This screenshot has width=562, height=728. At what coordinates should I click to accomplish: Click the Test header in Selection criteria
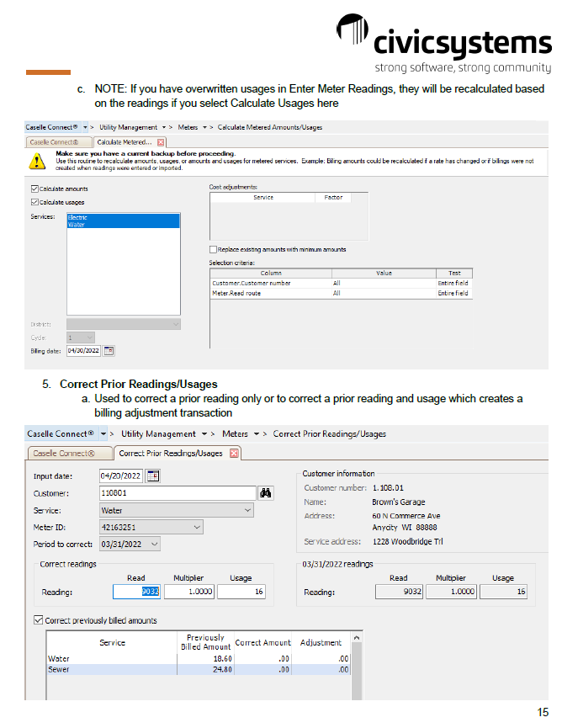click(454, 273)
